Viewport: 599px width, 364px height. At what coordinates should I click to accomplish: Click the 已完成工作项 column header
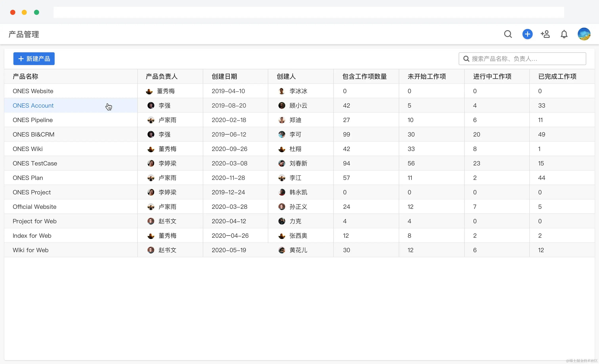pyautogui.click(x=557, y=77)
